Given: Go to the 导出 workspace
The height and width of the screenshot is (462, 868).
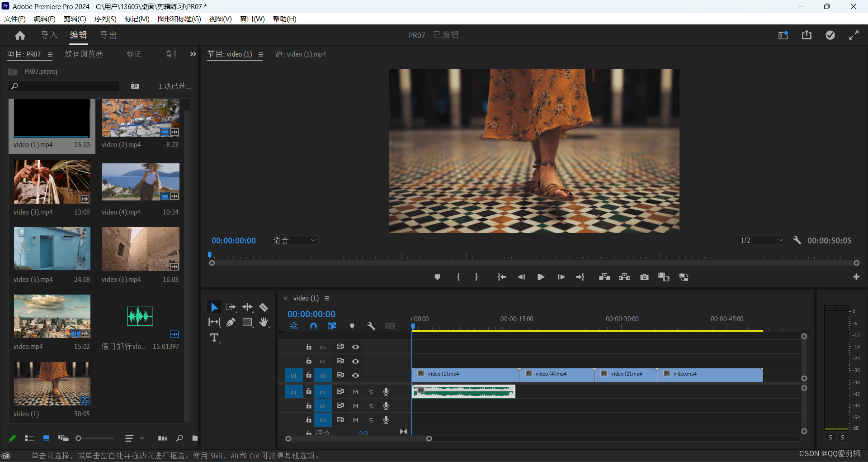Looking at the screenshot, I should click(108, 35).
